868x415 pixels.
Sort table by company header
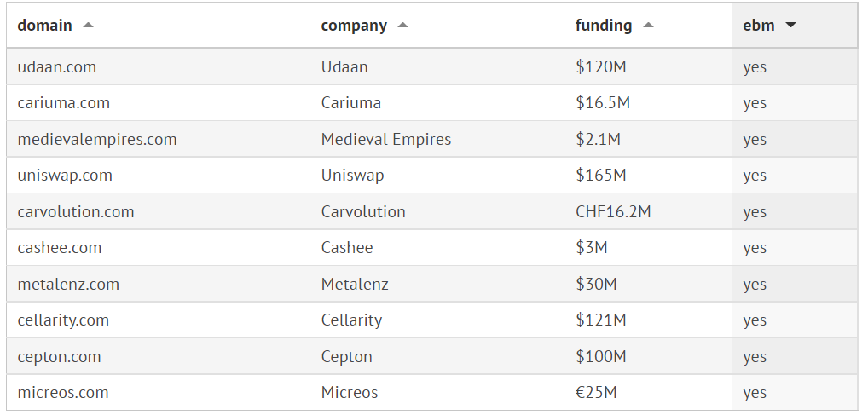click(x=354, y=26)
